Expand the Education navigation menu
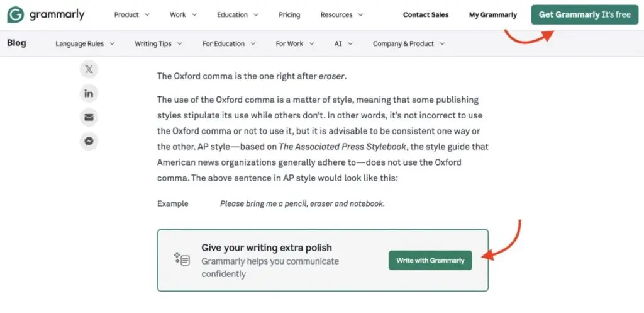Image resolution: width=644 pixels, height=313 pixels. [237, 15]
